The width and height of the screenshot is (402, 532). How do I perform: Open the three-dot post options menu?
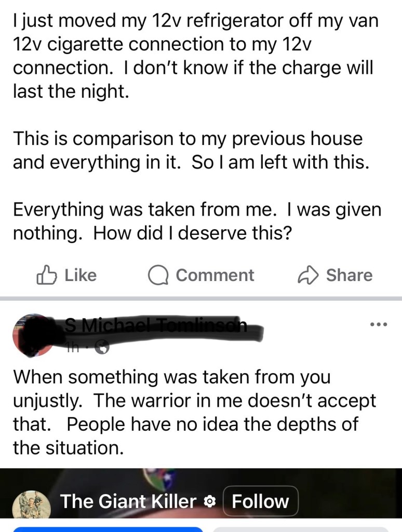379,325
